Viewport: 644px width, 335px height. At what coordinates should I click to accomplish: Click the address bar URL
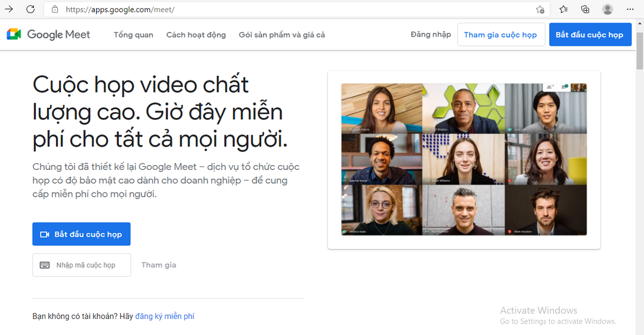point(120,10)
